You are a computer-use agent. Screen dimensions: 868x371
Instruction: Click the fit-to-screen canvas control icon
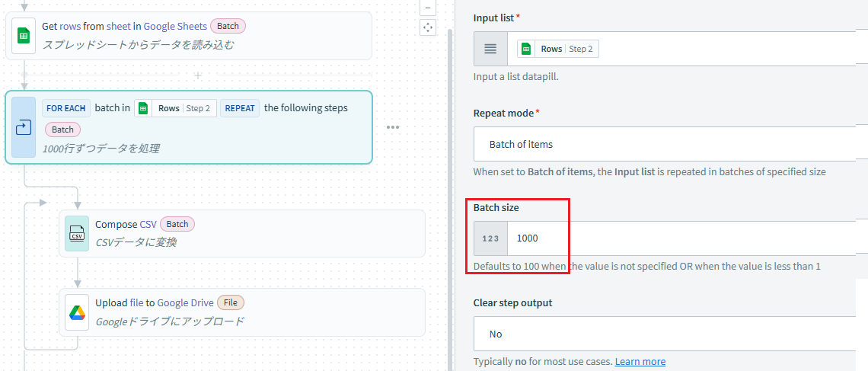pos(427,27)
